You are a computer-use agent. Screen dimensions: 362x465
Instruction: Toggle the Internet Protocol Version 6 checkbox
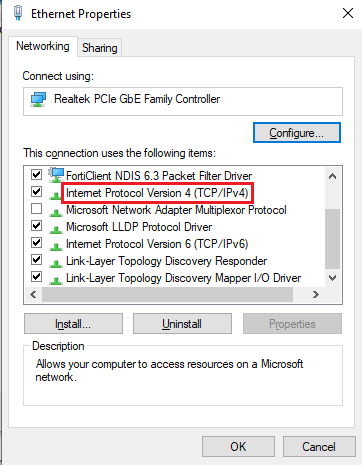coord(36,242)
